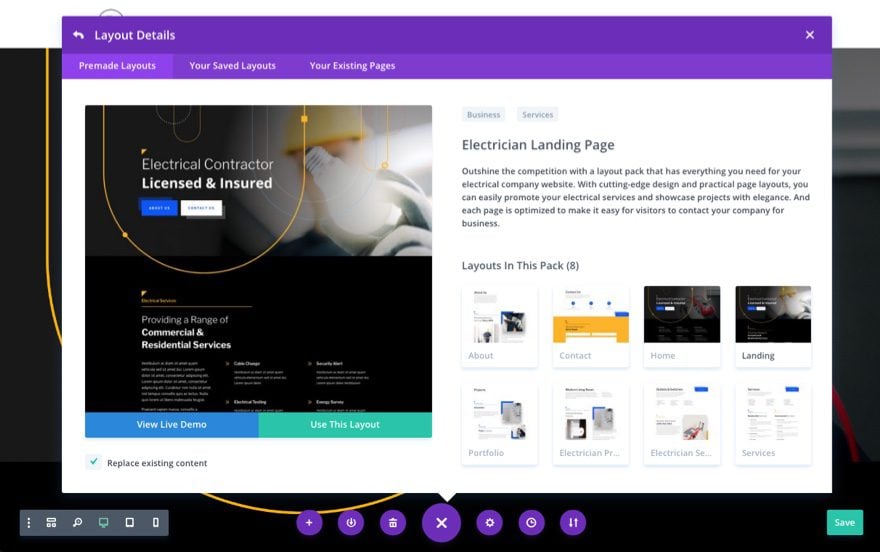
Task: Open the three-dot builder settings menu
Action: (29, 523)
